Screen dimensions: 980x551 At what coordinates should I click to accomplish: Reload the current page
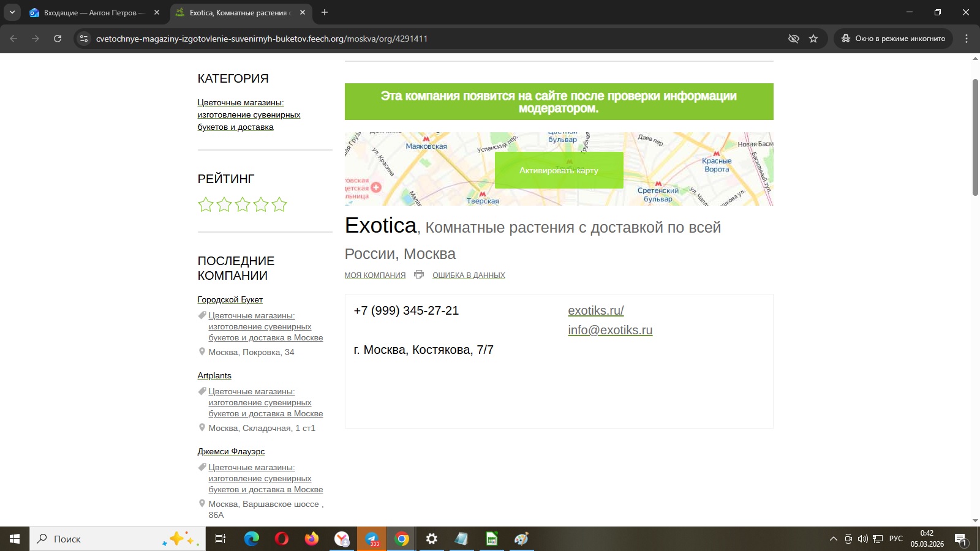(x=58, y=39)
